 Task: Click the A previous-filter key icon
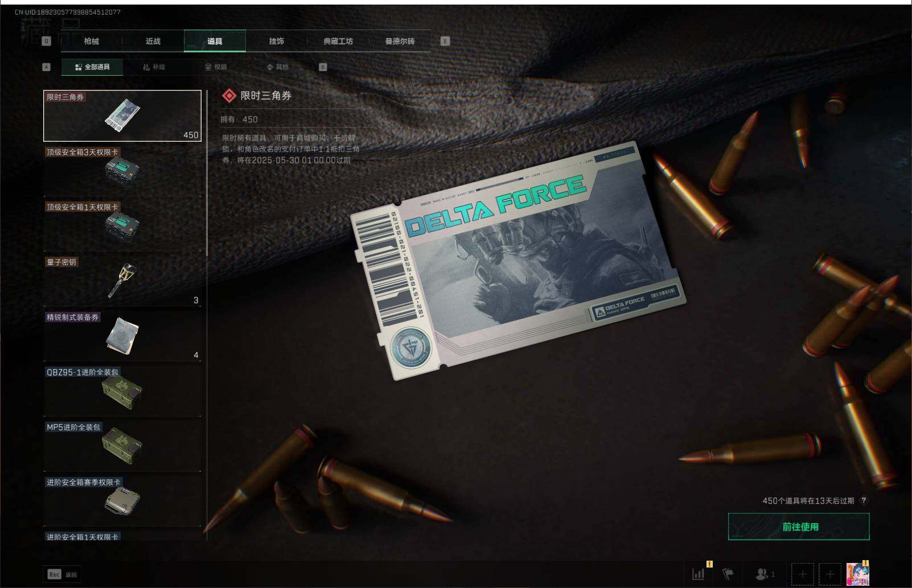(47, 67)
